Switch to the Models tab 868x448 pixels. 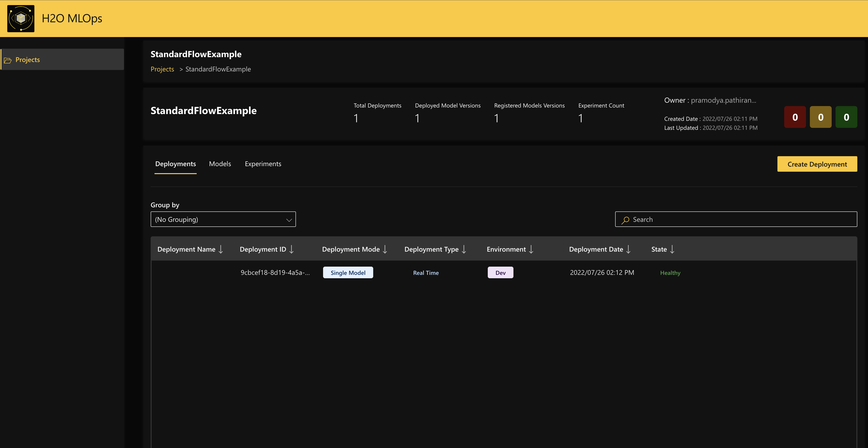click(x=220, y=164)
